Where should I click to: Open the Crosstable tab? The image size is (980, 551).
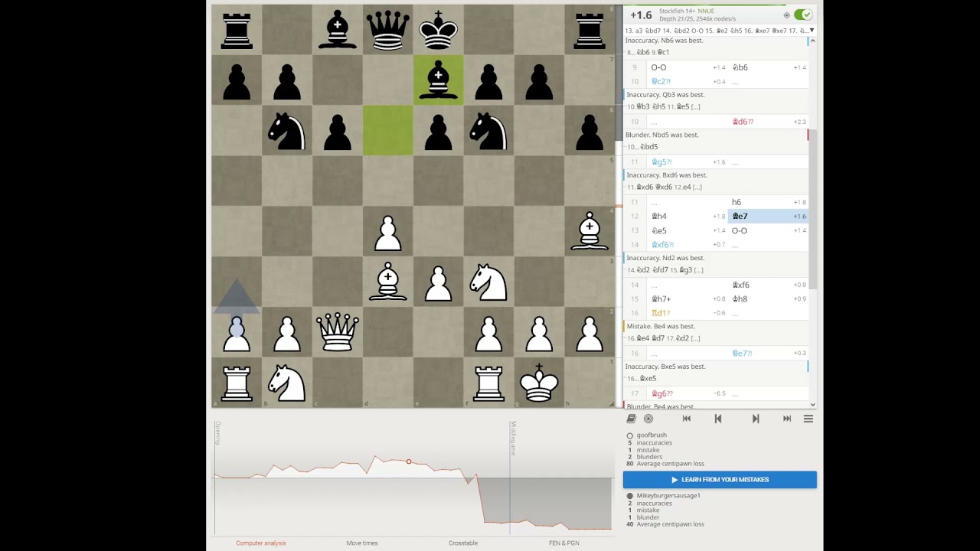(x=463, y=543)
